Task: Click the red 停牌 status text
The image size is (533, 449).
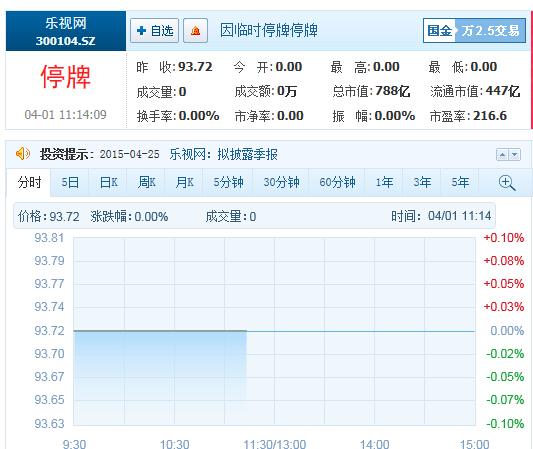Action: tap(66, 77)
